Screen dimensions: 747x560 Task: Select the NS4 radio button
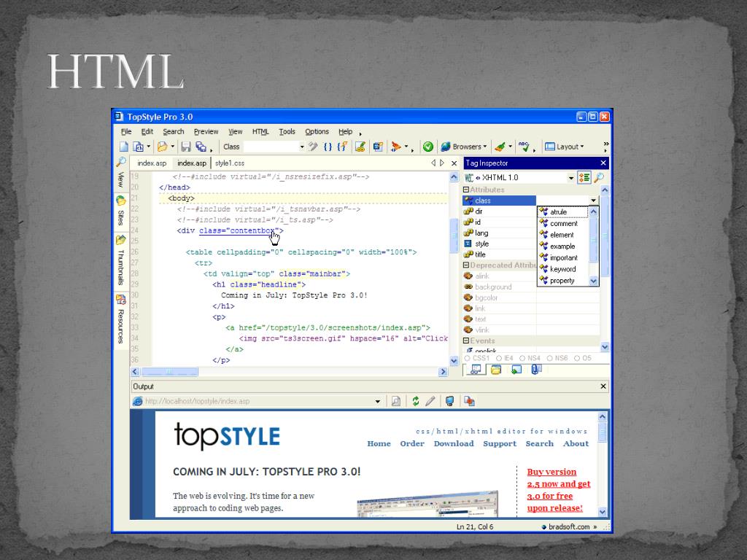[522, 358]
